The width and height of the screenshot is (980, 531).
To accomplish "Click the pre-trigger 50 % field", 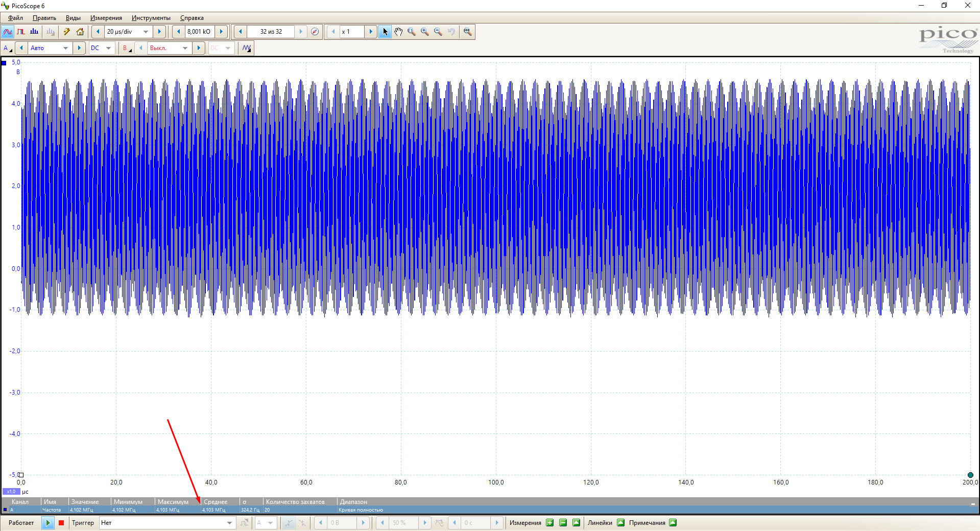I will click(x=403, y=523).
